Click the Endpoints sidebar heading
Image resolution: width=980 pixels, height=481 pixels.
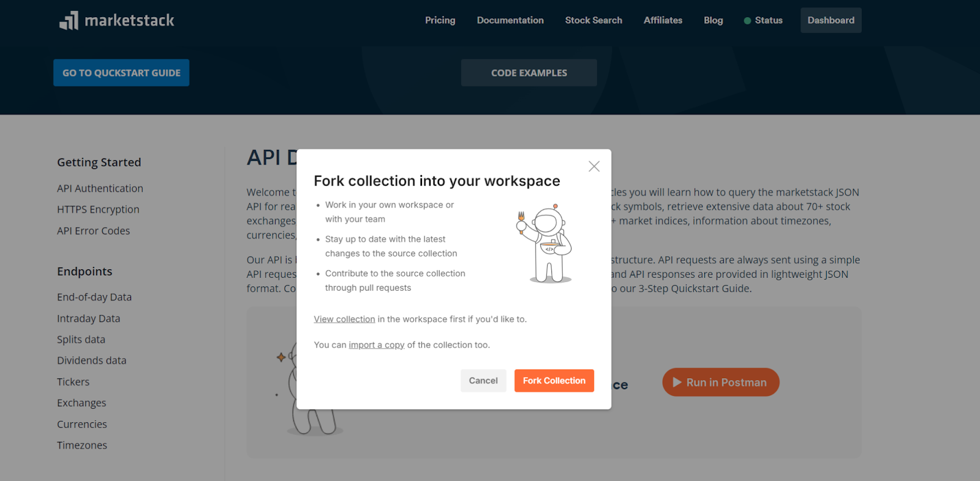click(x=85, y=271)
